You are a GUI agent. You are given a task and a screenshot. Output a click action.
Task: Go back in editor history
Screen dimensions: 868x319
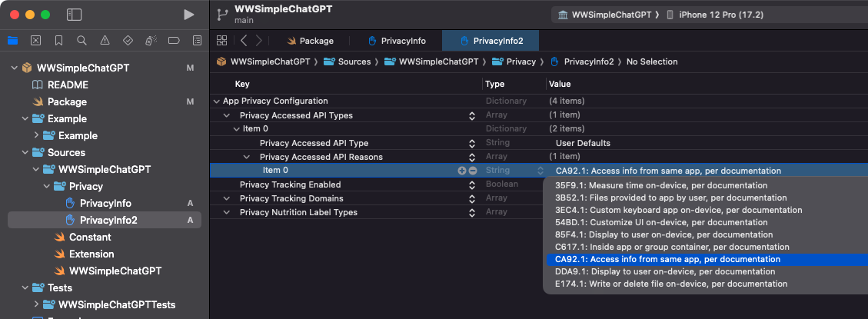(244, 40)
